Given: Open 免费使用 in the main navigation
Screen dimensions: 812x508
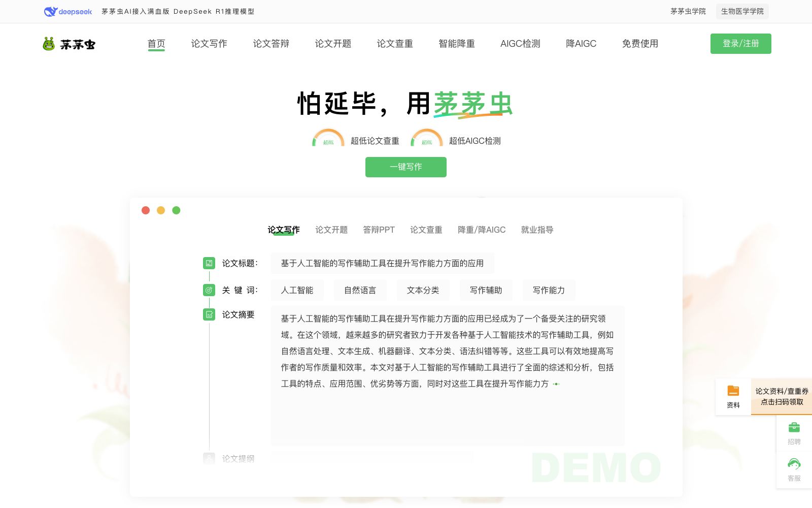Looking at the screenshot, I should point(640,44).
